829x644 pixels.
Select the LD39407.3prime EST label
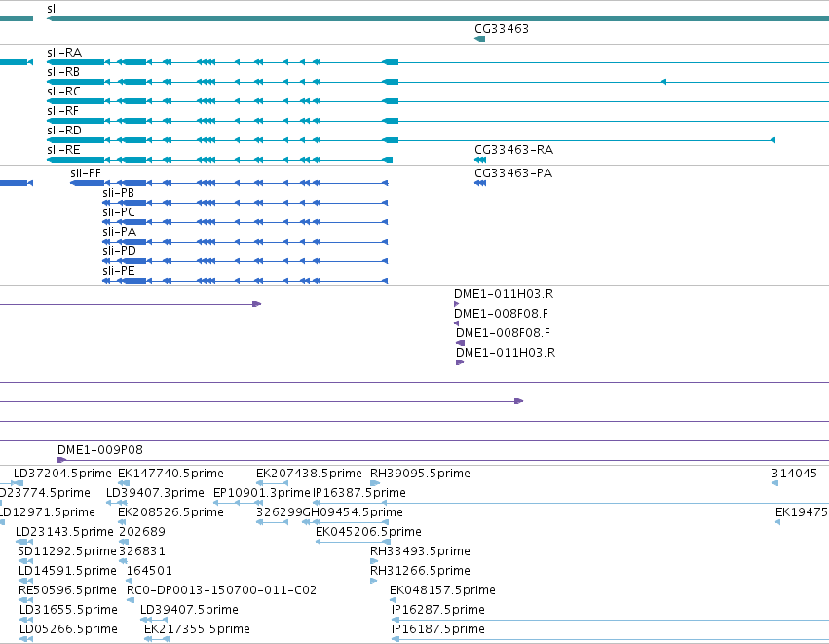155,493
